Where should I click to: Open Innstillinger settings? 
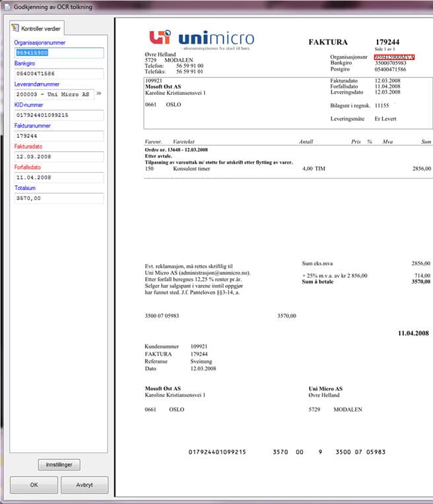(x=59, y=464)
